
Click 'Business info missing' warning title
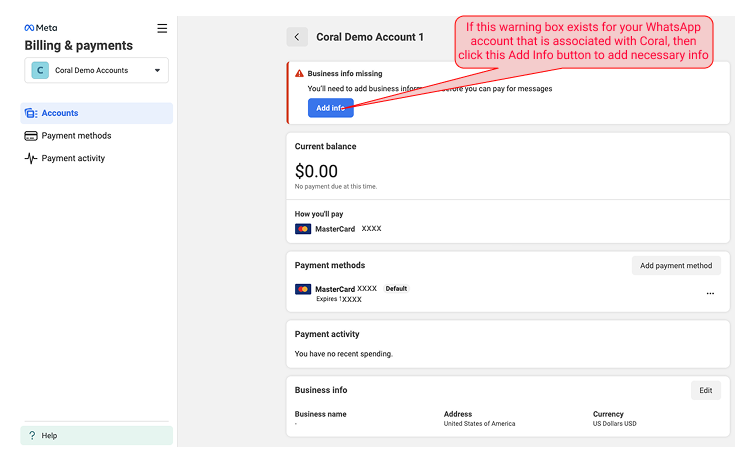pos(345,74)
